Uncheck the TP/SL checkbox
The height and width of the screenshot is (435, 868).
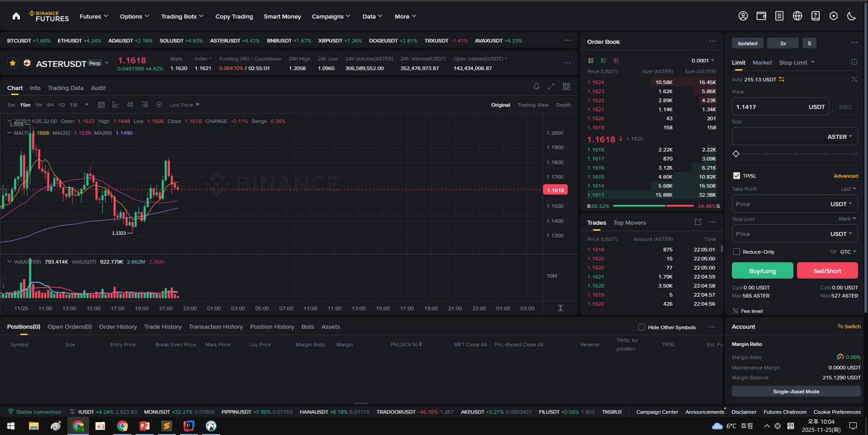point(736,176)
